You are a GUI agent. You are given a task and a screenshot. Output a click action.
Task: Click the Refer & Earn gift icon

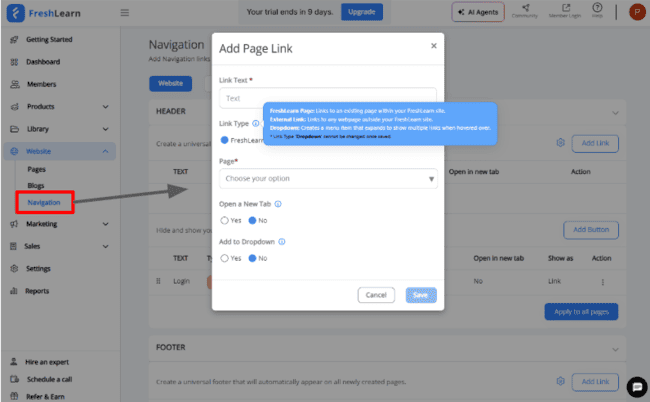[14, 397]
